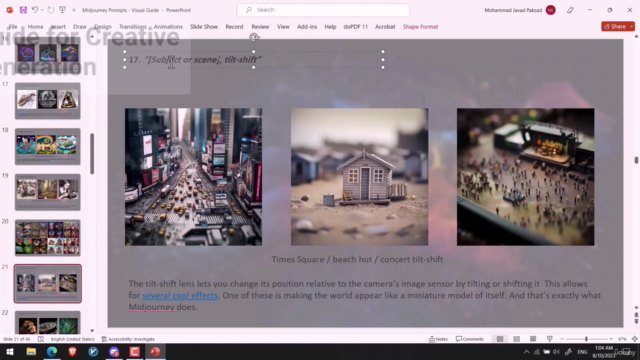
Task: Open the Transitions tab
Action: 133,27
